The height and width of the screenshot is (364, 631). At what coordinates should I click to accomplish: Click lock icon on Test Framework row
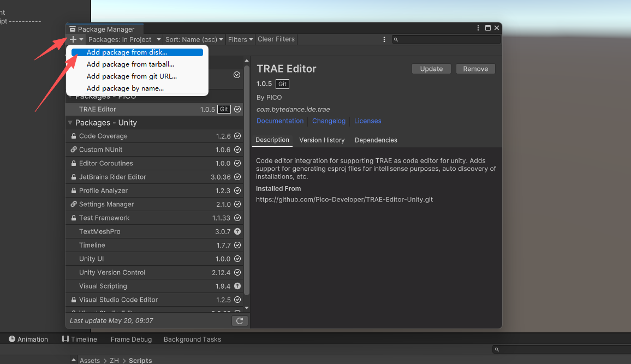[74, 218]
